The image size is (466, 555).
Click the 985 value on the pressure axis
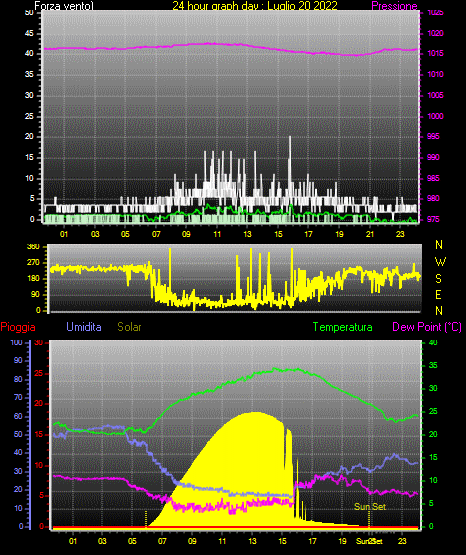click(x=433, y=178)
